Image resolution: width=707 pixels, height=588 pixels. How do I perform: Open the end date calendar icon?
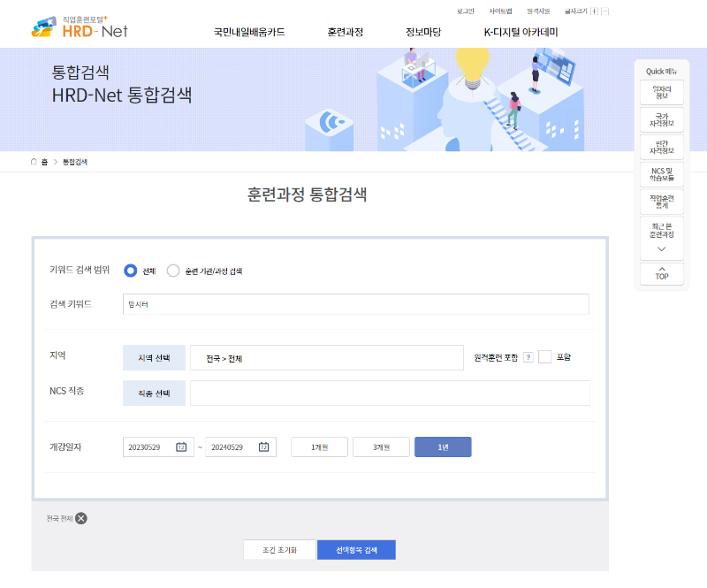coord(263,447)
